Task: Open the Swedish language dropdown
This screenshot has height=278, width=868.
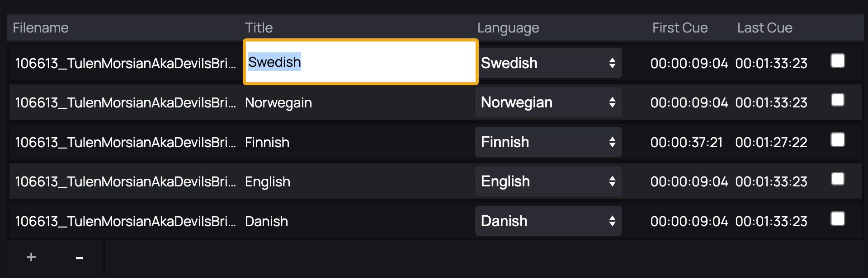Action: pyautogui.click(x=548, y=63)
